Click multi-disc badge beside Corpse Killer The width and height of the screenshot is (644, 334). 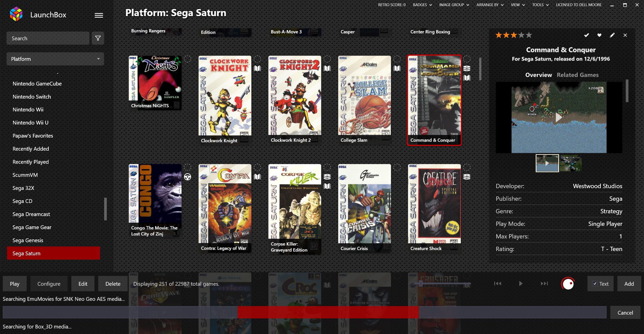tap(327, 177)
